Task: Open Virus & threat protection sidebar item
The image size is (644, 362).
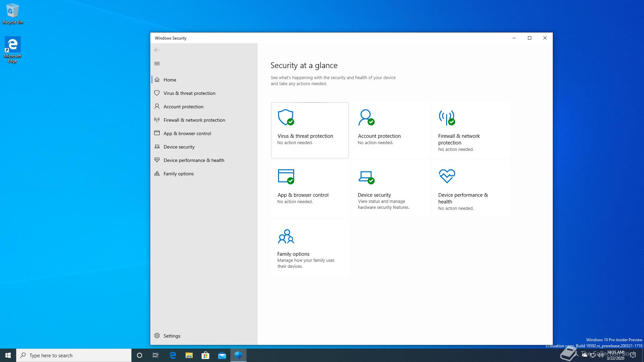Action: 204,93
